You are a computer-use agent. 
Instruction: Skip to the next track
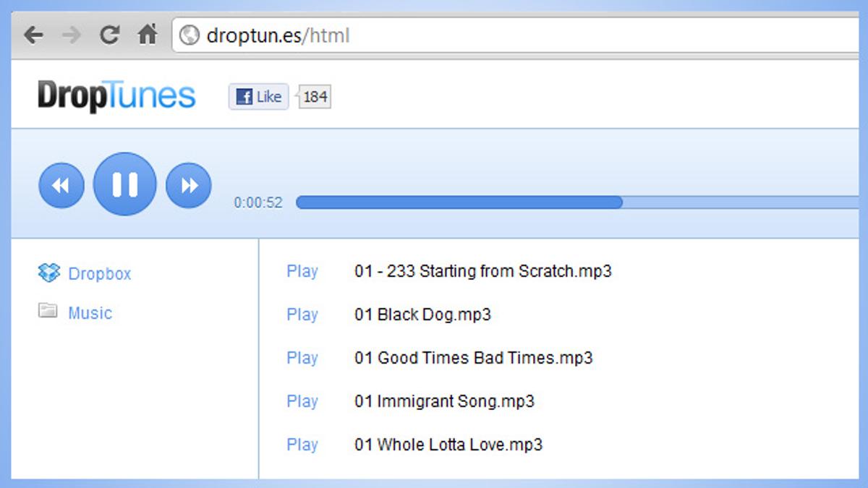coord(189,186)
